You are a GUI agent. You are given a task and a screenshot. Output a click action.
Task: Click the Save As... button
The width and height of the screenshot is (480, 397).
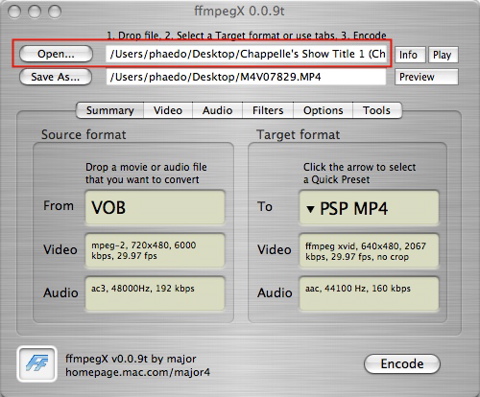point(55,77)
